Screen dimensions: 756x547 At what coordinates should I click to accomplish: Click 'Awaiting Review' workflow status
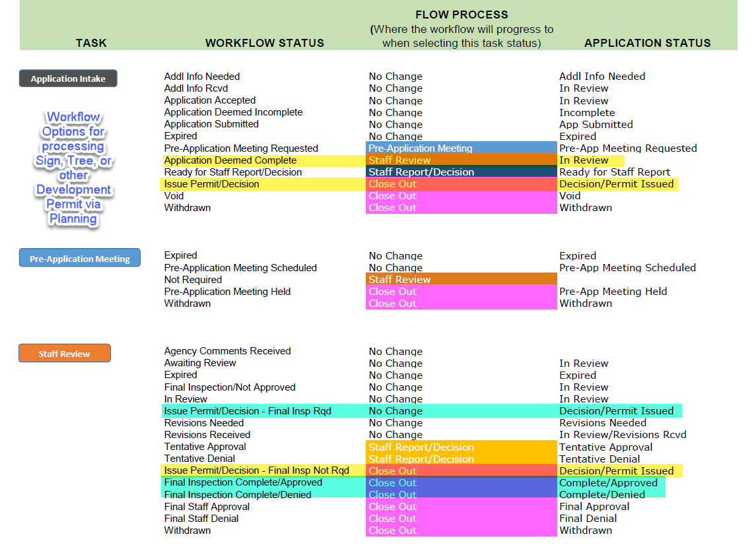pos(200,363)
